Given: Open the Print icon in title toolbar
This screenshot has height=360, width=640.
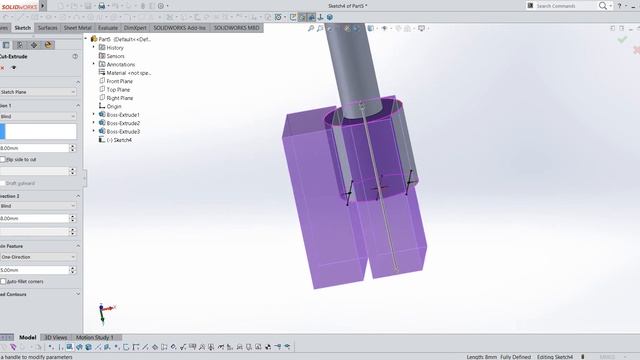Looking at the screenshot, I should pyautogui.click(x=102, y=6).
